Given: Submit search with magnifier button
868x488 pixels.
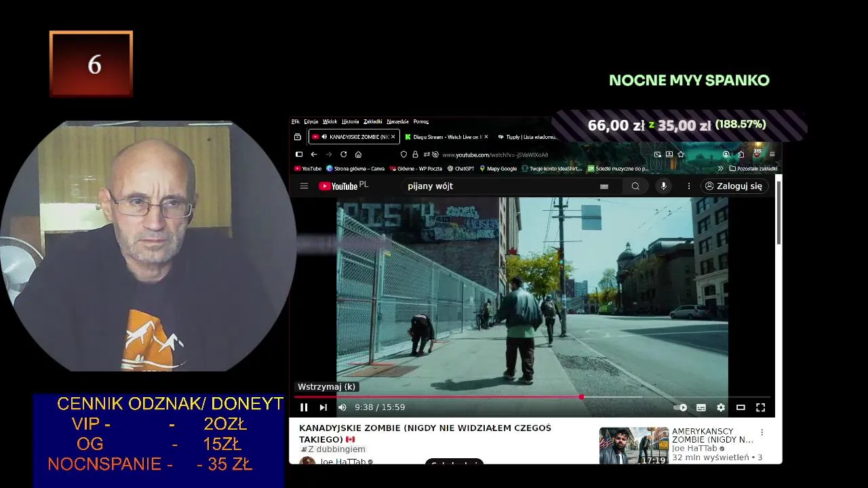Looking at the screenshot, I should tap(635, 186).
